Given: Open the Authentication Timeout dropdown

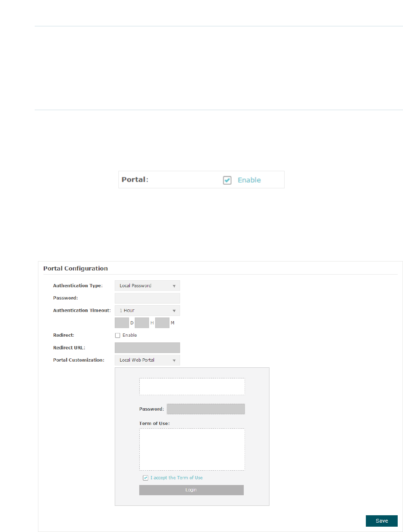Looking at the screenshot, I should pos(147,311).
